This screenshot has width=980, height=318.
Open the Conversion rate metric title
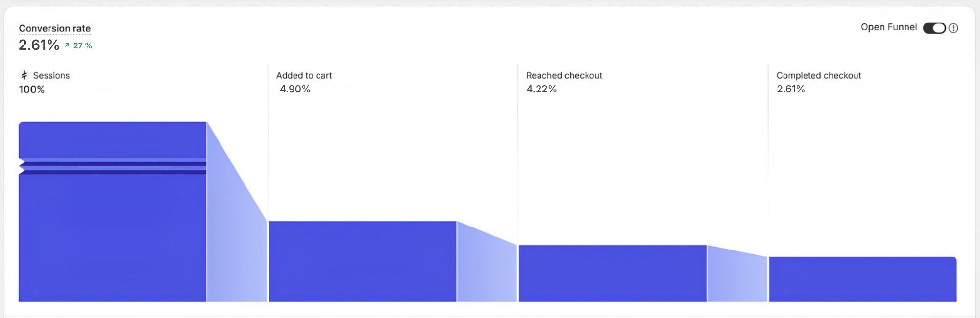tap(55, 28)
